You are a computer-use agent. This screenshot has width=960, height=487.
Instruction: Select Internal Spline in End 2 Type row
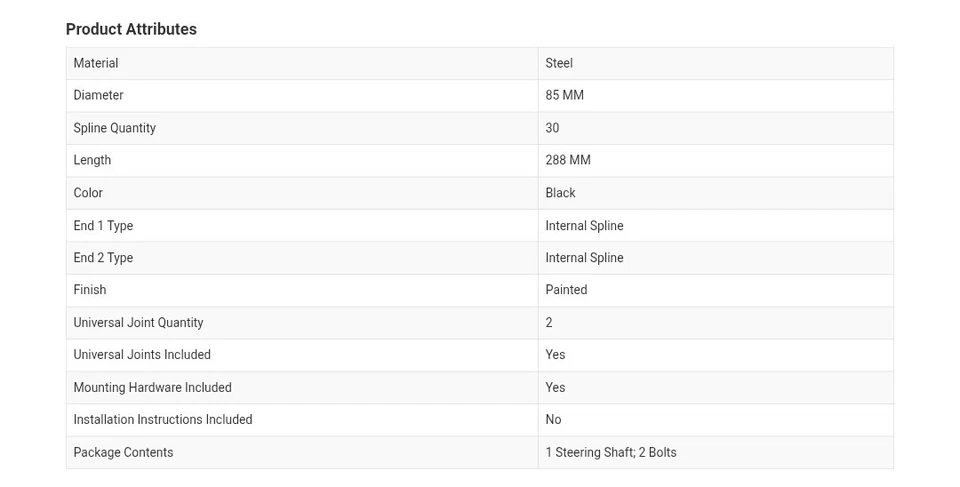[584, 258]
